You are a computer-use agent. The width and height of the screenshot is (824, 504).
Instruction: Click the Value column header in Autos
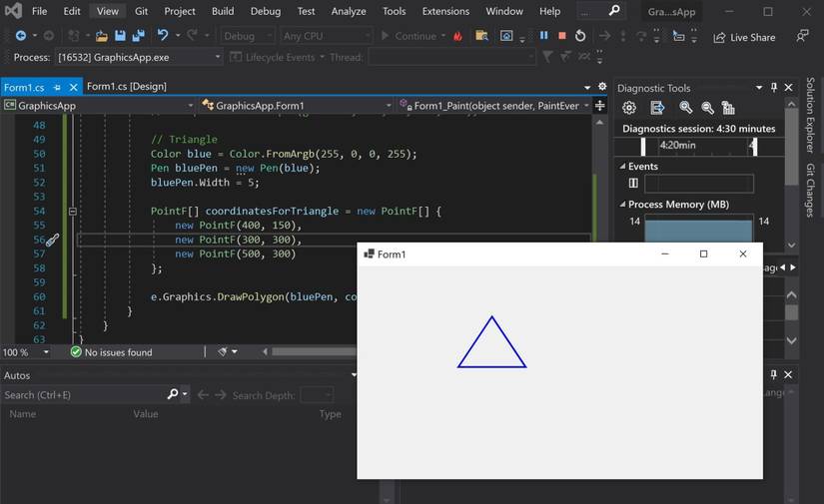pos(146,414)
